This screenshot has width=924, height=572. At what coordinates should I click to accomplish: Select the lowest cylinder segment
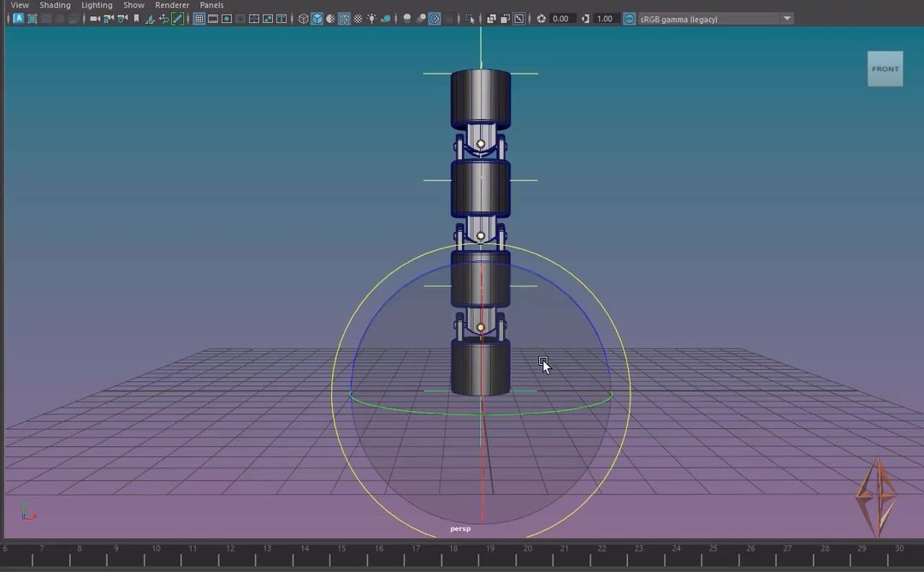[x=481, y=366]
